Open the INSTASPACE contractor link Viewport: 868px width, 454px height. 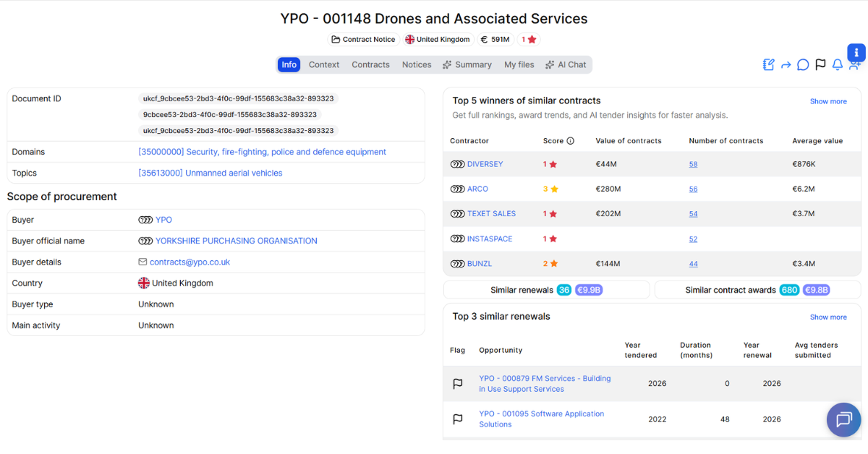(x=491, y=239)
